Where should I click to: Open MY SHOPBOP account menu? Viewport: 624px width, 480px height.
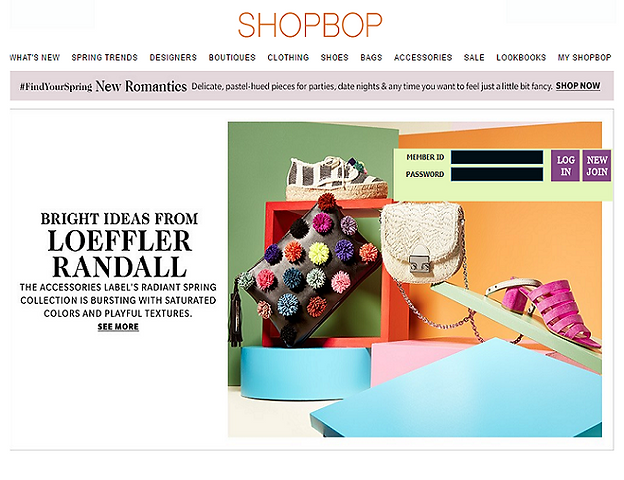pos(584,58)
